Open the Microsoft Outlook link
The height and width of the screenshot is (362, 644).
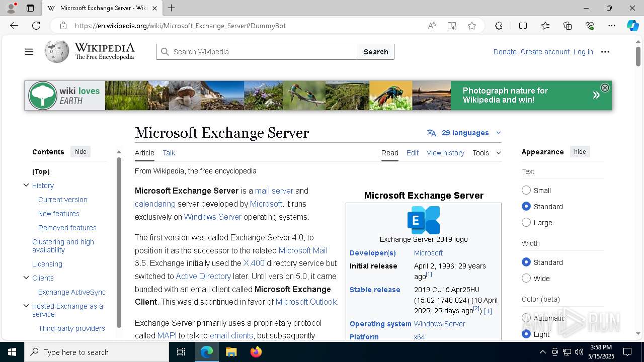(x=306, y=302)
